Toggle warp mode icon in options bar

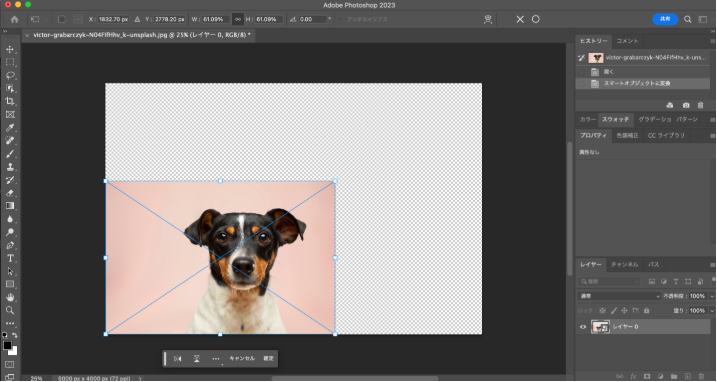point(488,19)
